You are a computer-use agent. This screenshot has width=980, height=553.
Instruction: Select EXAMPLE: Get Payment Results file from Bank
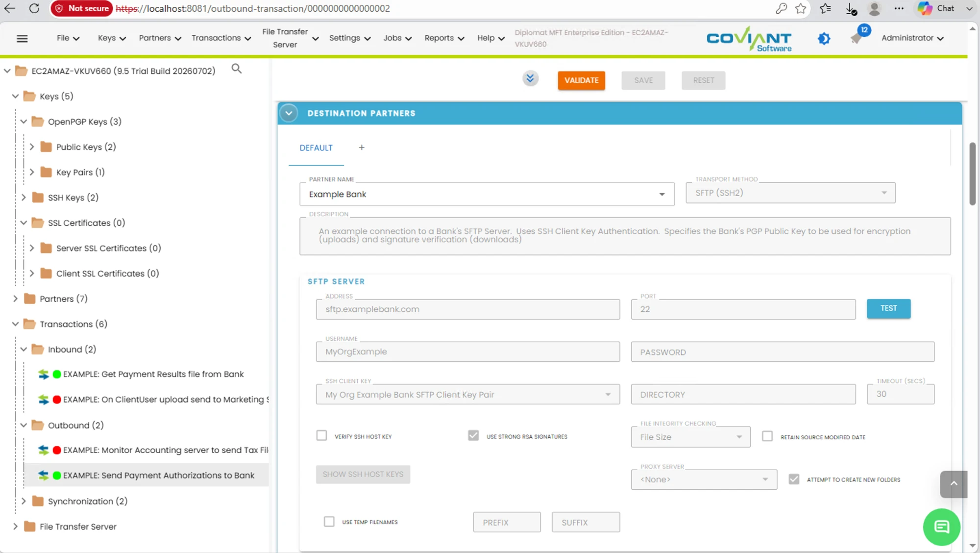[x=153, y=374]
